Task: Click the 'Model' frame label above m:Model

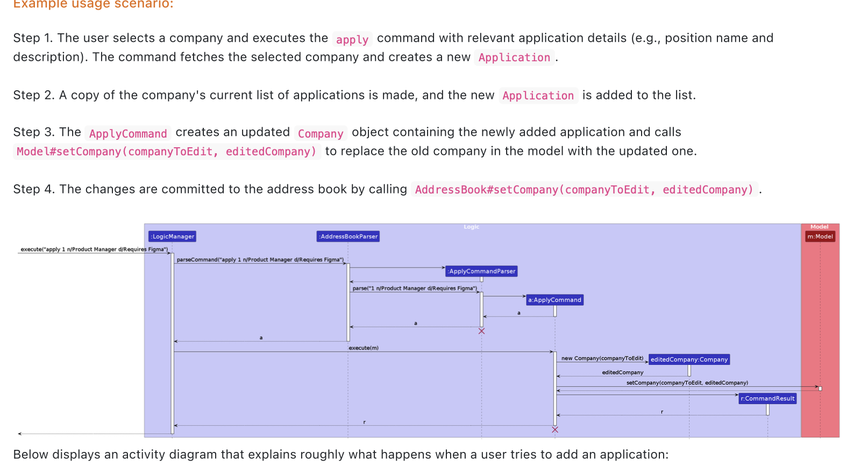Action: click(819, 227)
